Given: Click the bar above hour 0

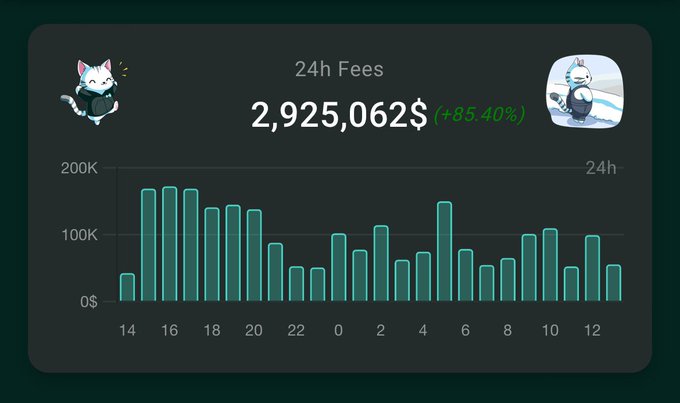Looking at the screenshot, I should 339,267.
